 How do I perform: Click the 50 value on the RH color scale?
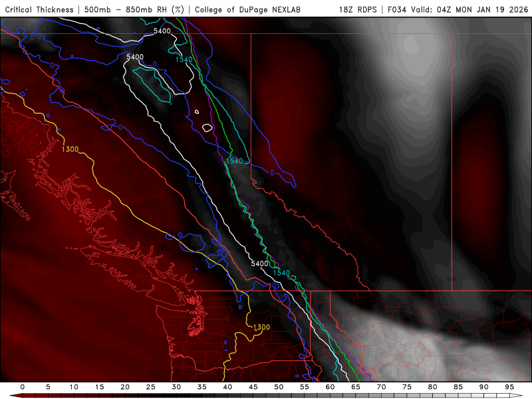pos(279,387)
